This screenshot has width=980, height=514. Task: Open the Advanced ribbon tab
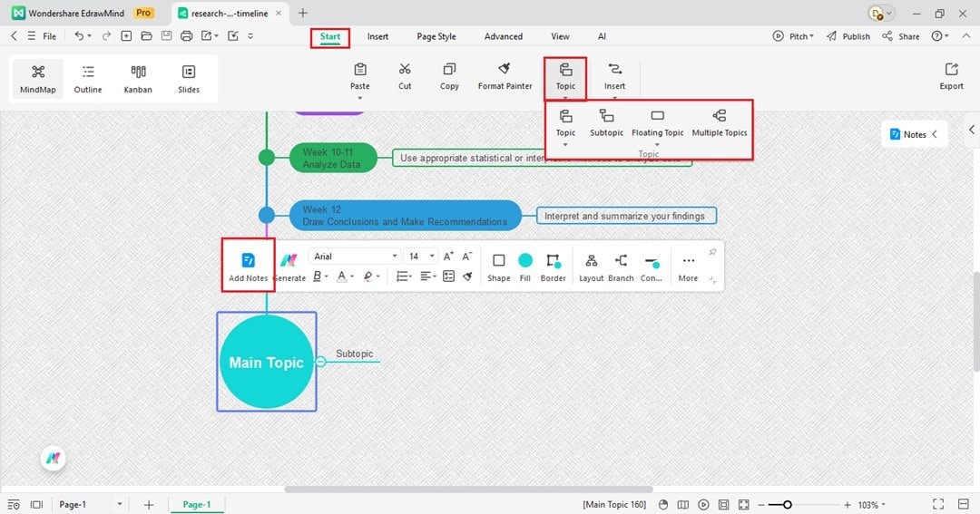[503, 36]
